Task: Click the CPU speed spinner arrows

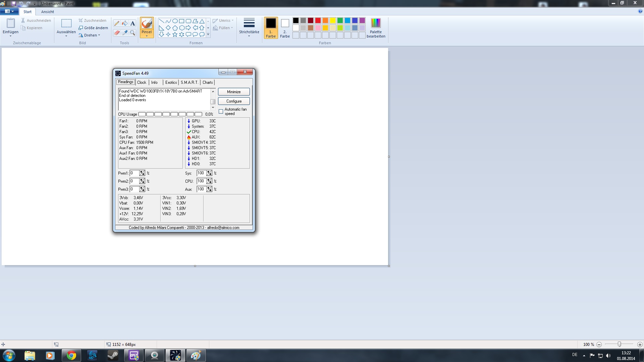Action: pos(209,181)
